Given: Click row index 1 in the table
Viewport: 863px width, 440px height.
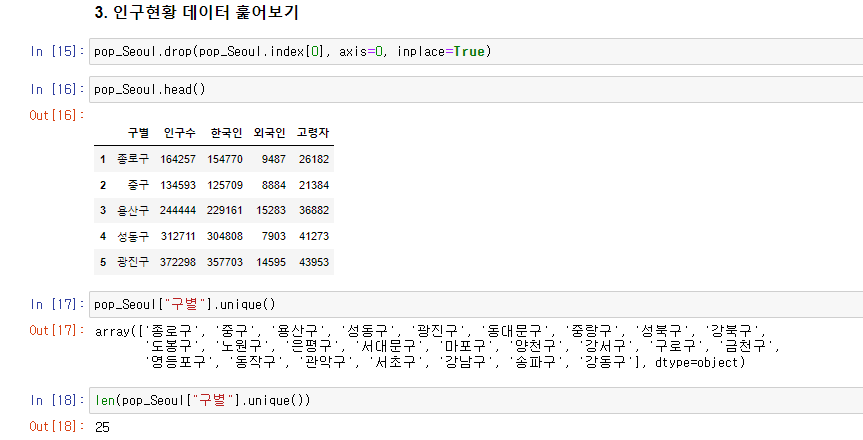Looking at the screenshot, I should pyautogui.click(x=102, y=159).
